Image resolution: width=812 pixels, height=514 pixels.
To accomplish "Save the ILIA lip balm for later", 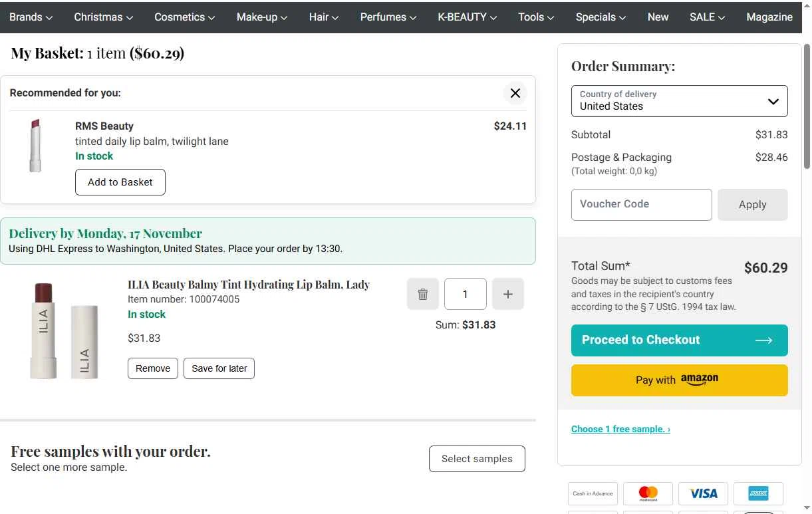I will [219, 368].
